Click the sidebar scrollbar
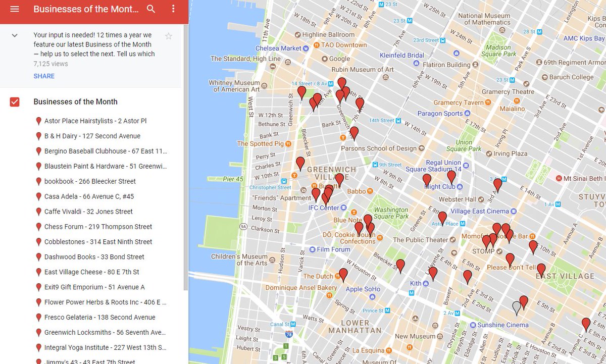 pos(185,157)
